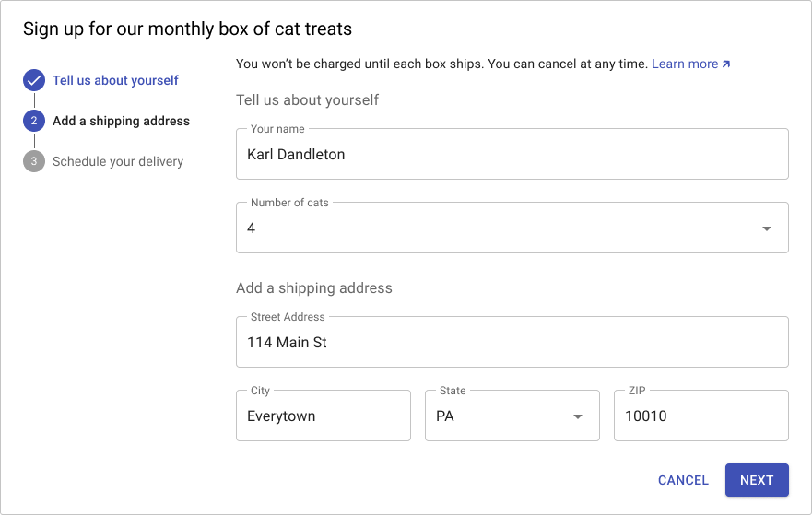Click the step 2 circle icon

(34, 121)
